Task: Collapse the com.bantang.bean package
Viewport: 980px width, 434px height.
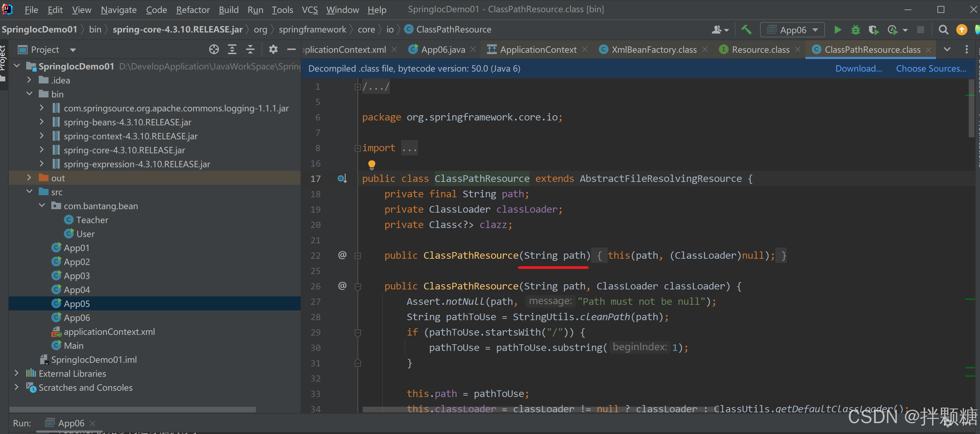Action: pos(42,206)
